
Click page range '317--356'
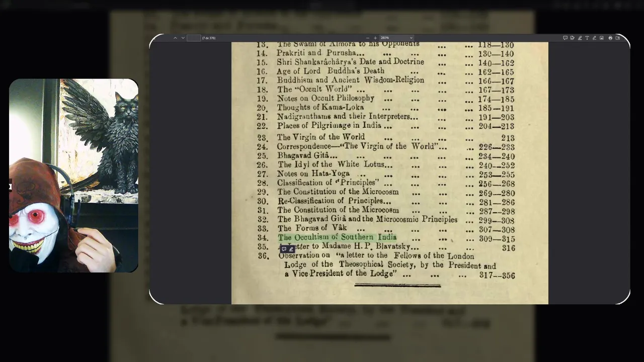[497, 276]
